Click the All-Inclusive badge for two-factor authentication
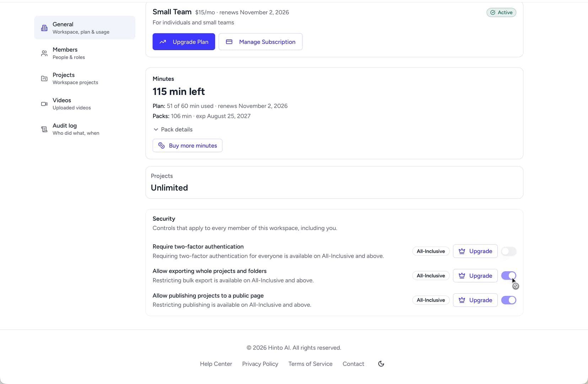The image size is (588, 384). point(431,251)
